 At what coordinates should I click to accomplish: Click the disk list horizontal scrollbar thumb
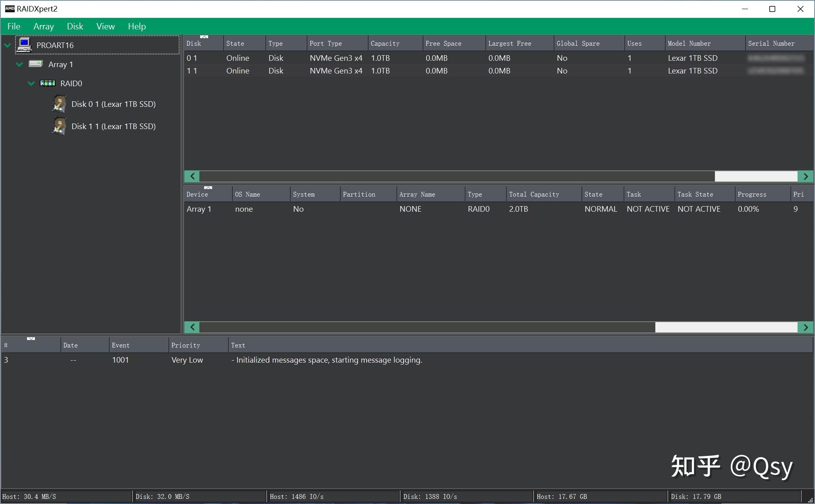pyautogui.click(x=755, y=176)
